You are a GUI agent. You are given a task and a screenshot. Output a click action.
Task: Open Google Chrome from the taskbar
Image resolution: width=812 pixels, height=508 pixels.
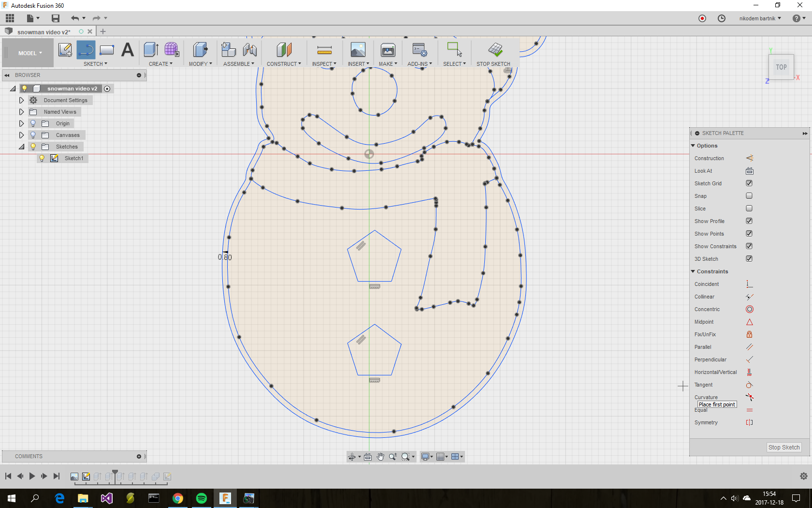pyautogui.click(x=177, y=498)
